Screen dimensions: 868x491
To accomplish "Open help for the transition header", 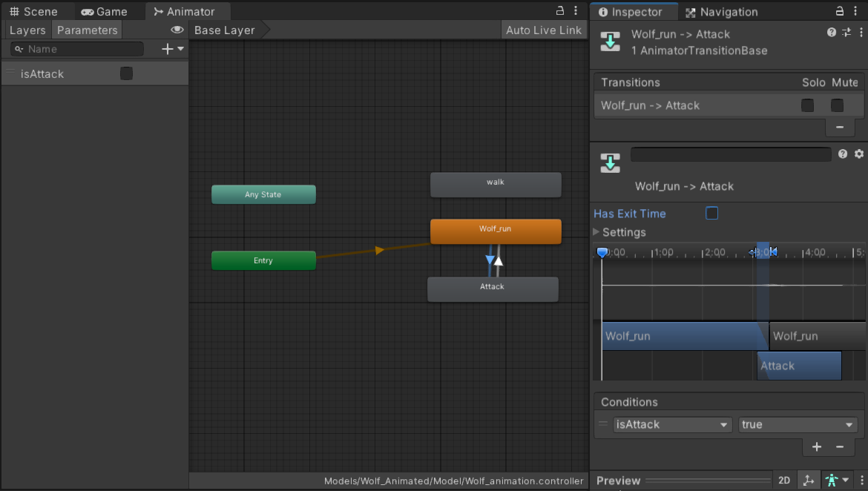I will pyautogui.click(x=832, y=33).
